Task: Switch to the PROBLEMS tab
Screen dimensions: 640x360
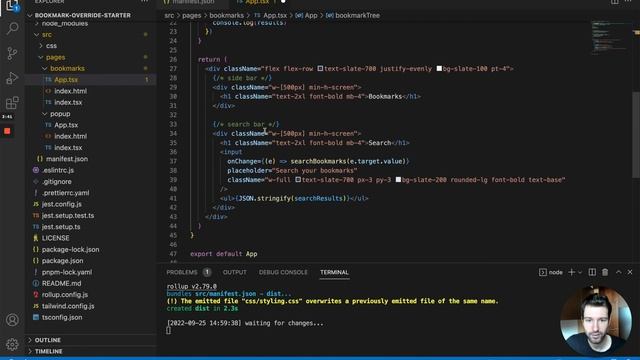Action: tap(182, 272)
